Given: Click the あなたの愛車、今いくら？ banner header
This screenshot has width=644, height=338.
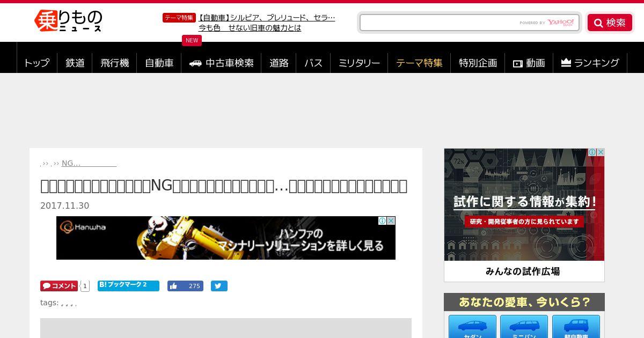Looking at the screenshot, I should tap(524, 302).
